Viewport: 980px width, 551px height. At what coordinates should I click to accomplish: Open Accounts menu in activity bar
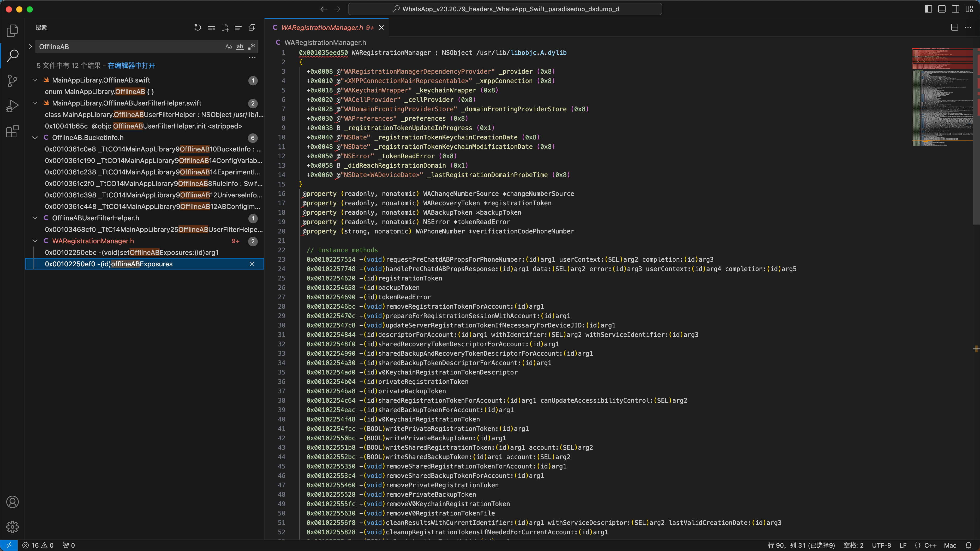(x=12, y=502)
